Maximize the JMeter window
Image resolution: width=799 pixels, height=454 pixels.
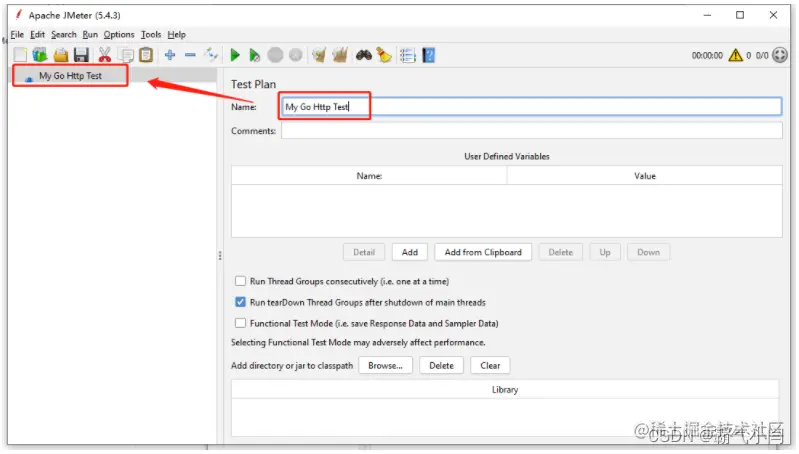pyautogui.click(x=740, y=15)
